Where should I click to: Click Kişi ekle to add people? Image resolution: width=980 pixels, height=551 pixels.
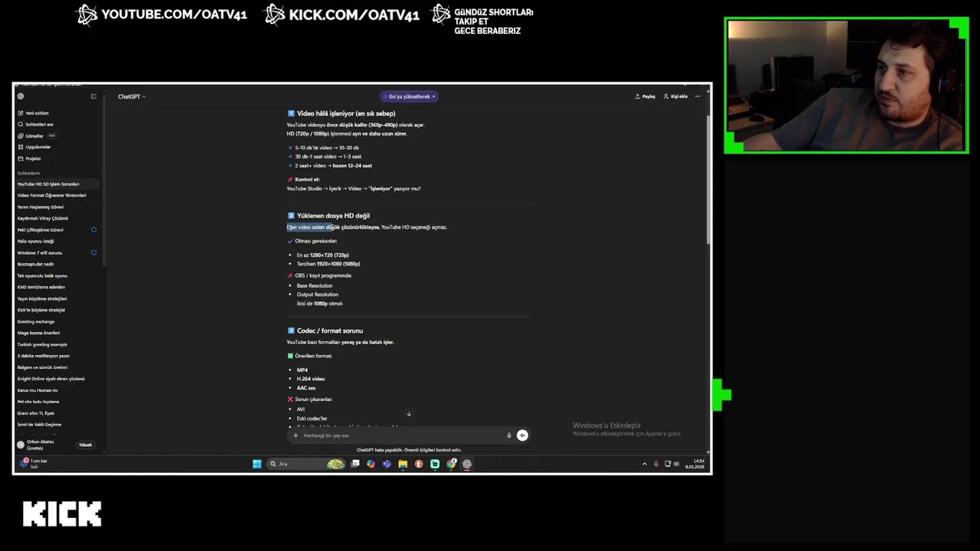pos(675,96)
